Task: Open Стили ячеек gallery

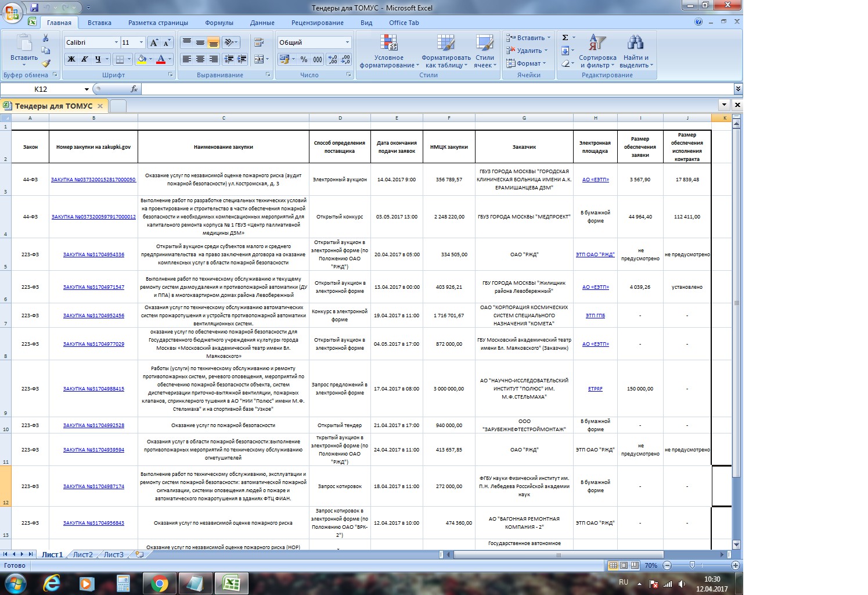Action: 485,52
